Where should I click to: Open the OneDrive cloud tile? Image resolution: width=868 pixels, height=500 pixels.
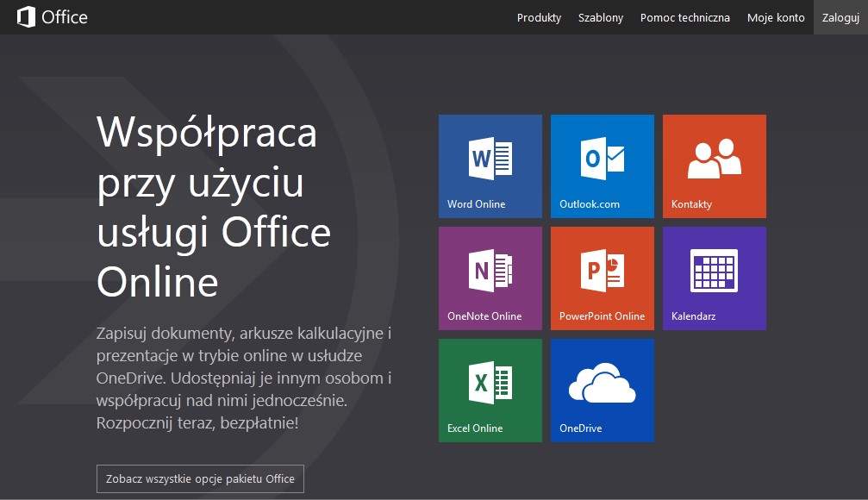603,391
